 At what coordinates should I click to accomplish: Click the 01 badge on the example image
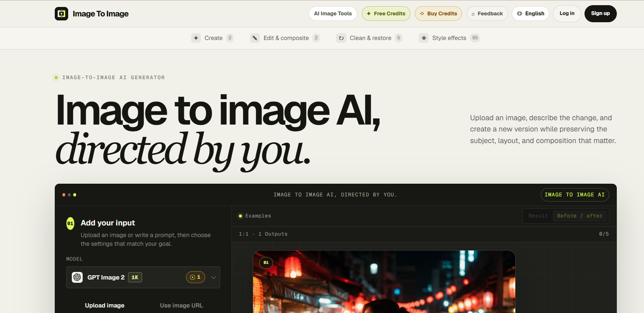(266, 263)
